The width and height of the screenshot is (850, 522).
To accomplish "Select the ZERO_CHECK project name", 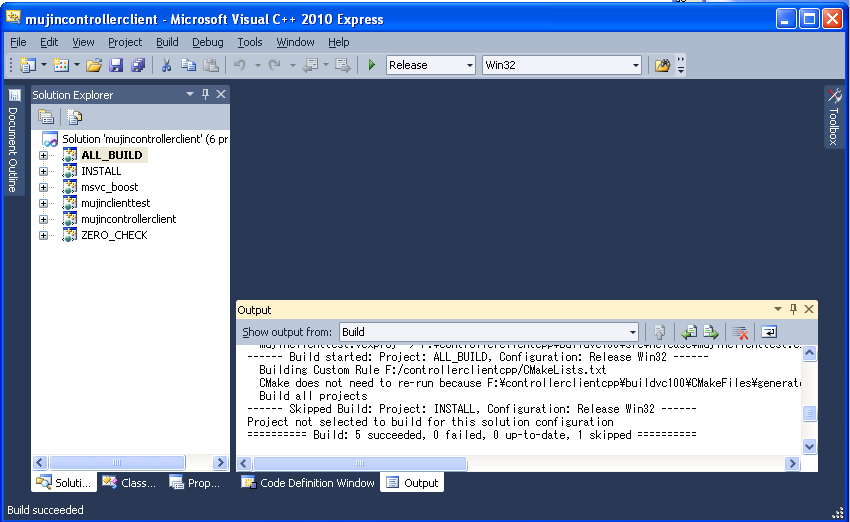I will click(114, 235).
